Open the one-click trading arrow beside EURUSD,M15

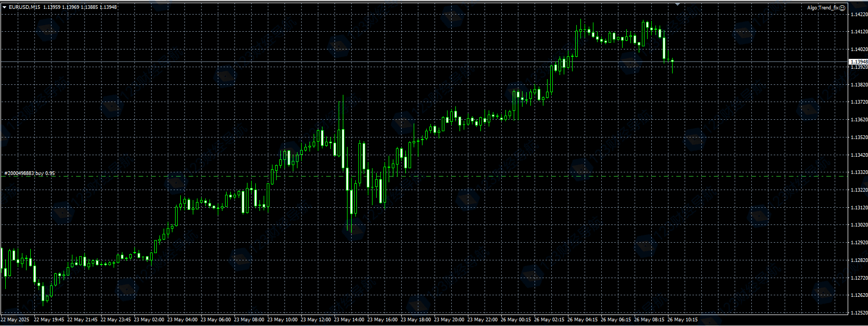[x=5, y=7]
